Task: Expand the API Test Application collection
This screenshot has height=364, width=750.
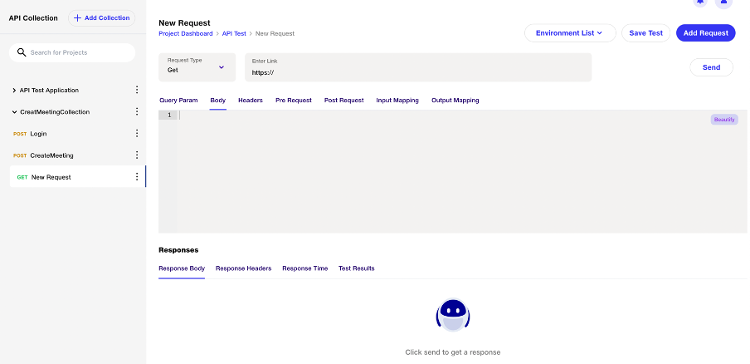Action: tap(14, 90)
